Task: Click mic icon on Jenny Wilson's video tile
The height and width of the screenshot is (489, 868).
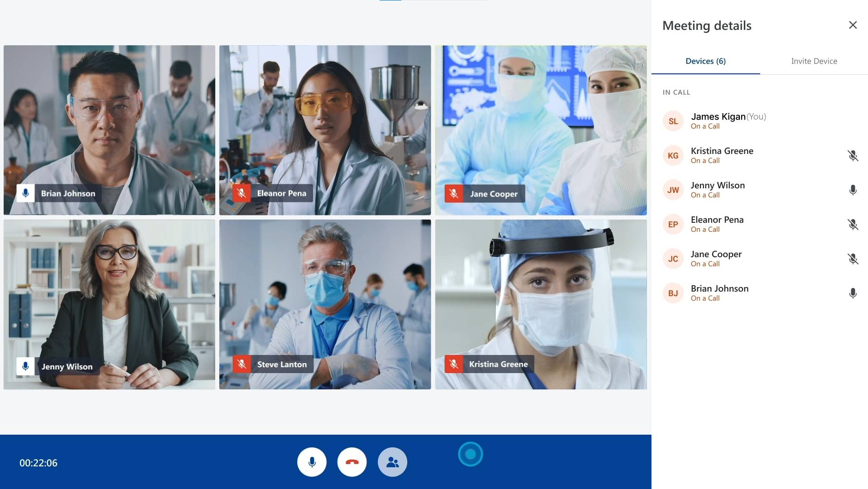Action: 25,366
